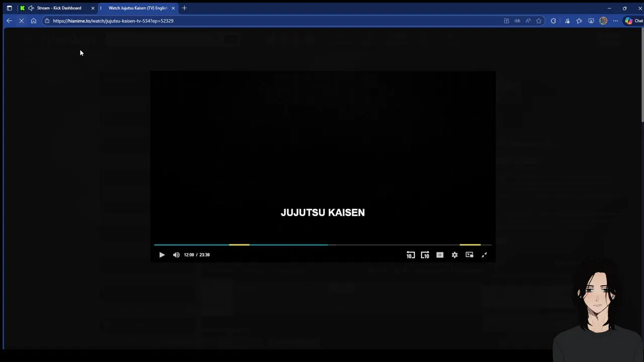Open the app availability icon in the address bar
The height and width of the screenshot is (362, 644).
506,21
